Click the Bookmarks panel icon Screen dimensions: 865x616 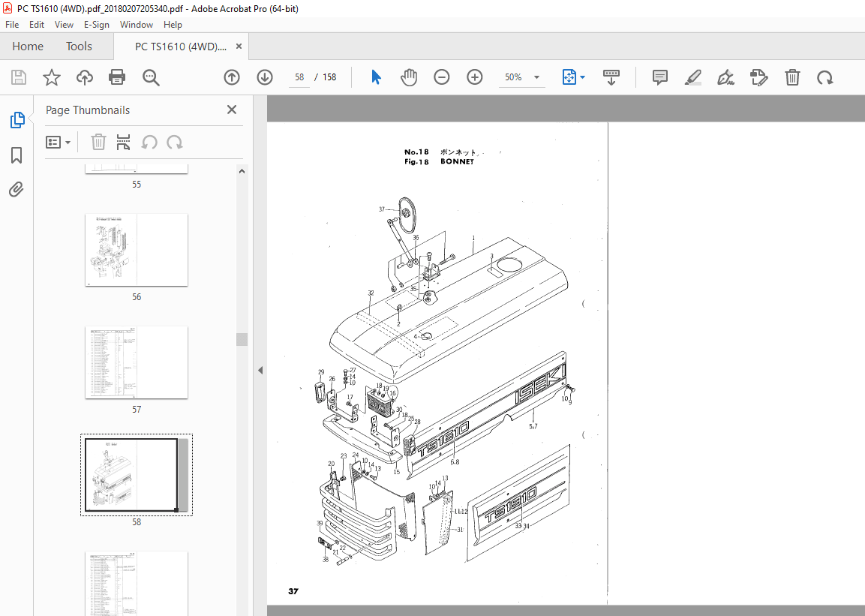(x=17, y=155)
